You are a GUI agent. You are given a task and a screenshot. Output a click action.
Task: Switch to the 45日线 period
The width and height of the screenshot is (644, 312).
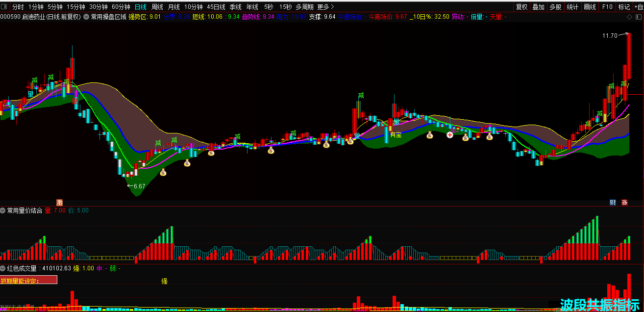216,7
